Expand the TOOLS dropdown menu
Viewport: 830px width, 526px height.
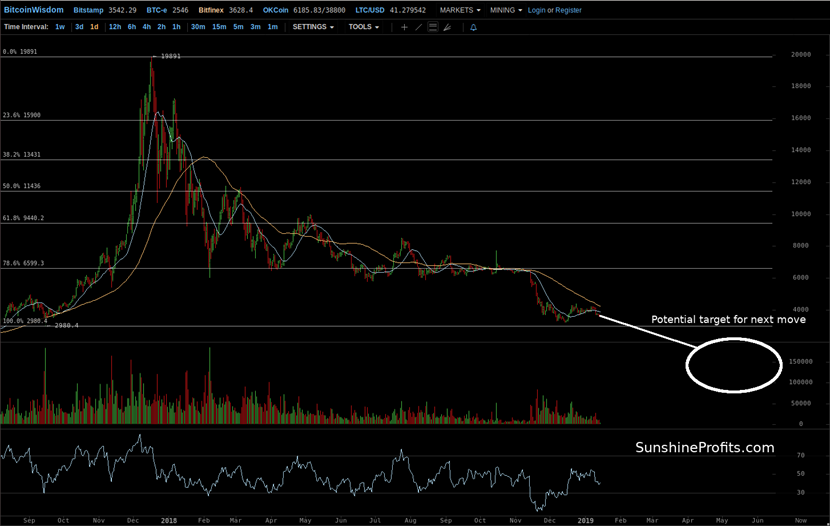point(364,27)
